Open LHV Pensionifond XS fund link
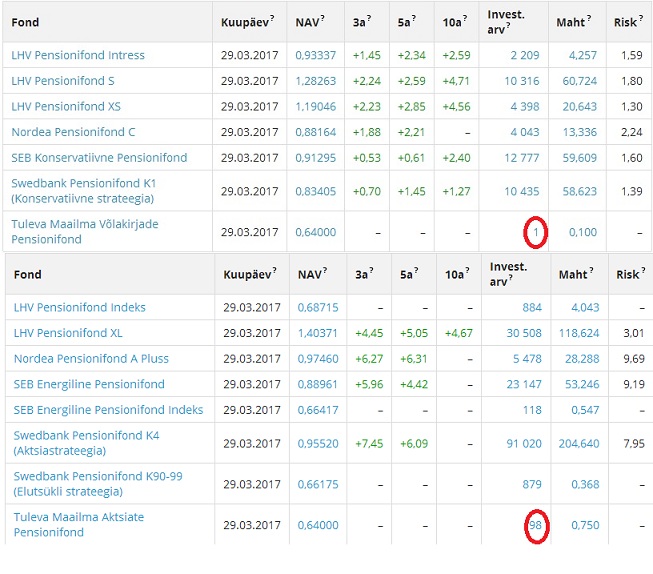The height and width of the screenshot is (574, 653). pos(66,106)
